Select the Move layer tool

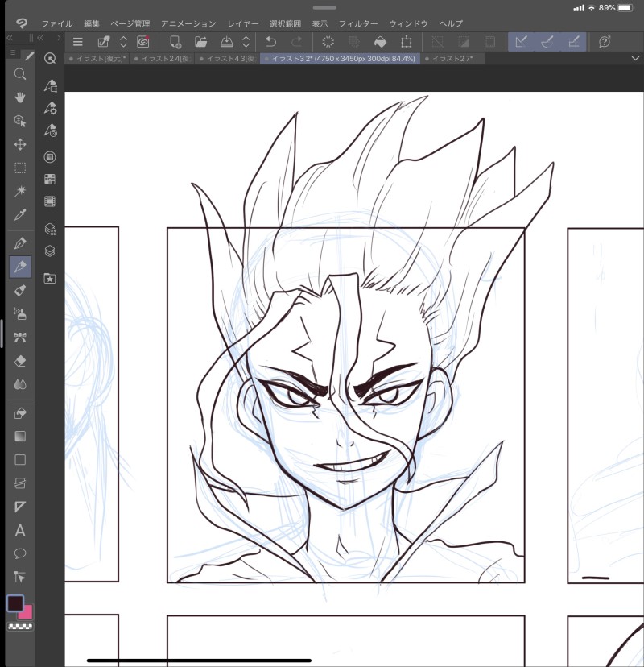pos(20,144)
